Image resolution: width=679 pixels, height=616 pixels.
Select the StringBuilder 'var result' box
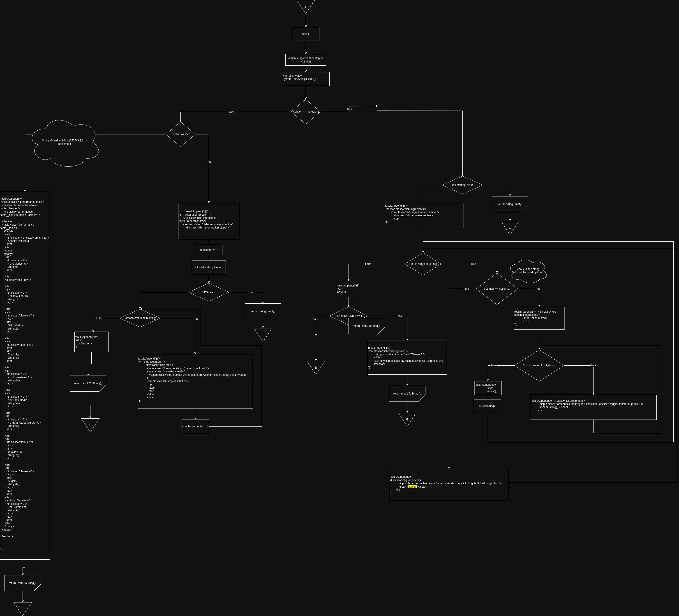(x=305, y=79)
